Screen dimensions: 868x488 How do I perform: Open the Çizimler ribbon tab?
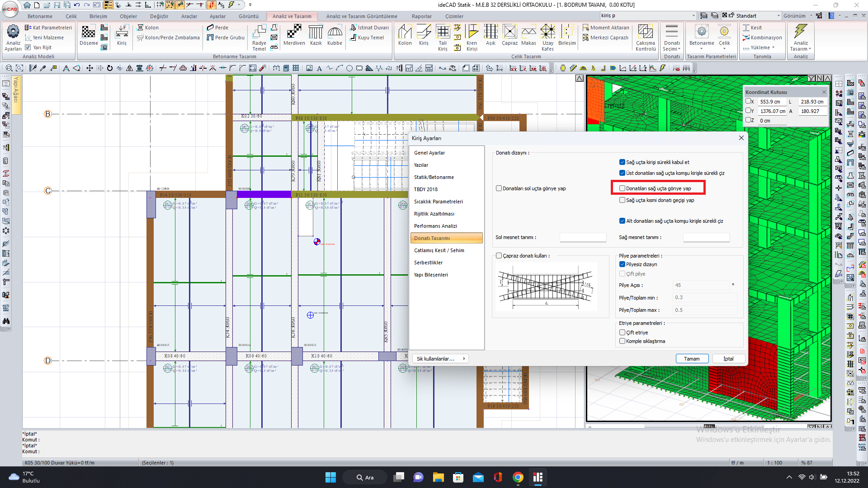click(454, 16)
